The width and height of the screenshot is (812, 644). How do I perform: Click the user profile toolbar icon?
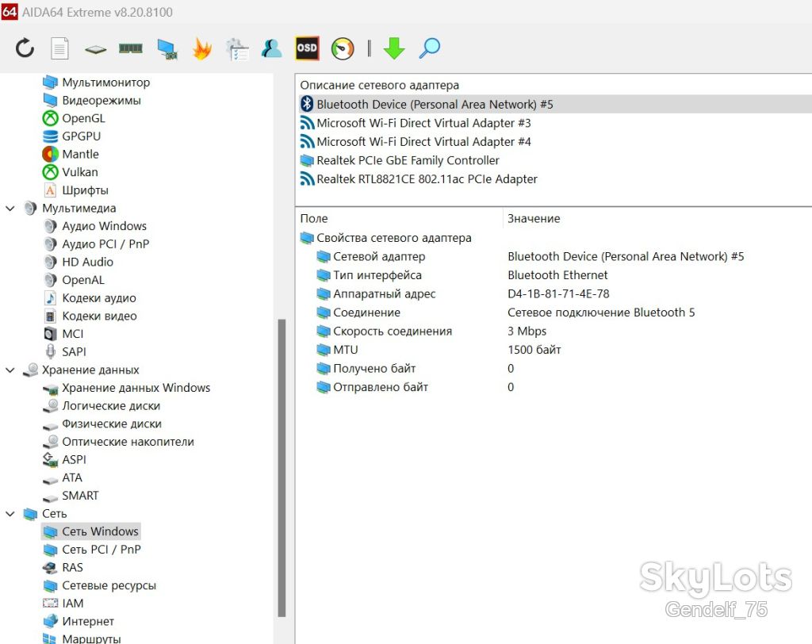click(271, 48)
